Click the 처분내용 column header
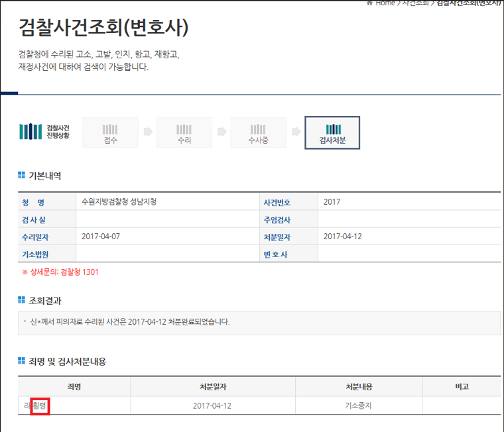 click(358, 386)
